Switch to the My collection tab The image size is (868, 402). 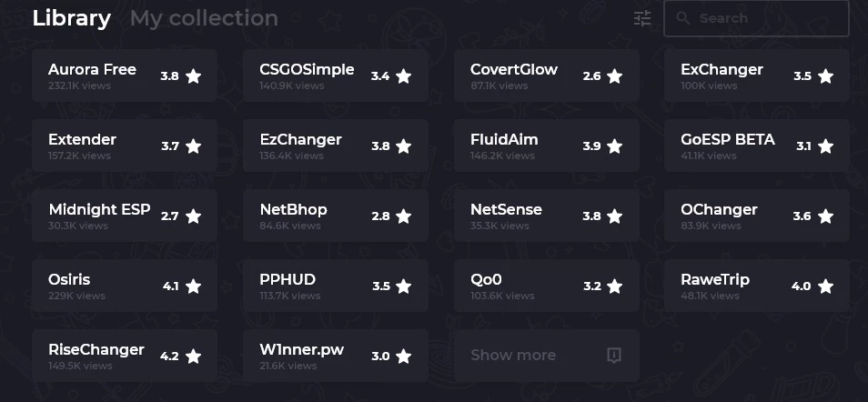point(204,18)
